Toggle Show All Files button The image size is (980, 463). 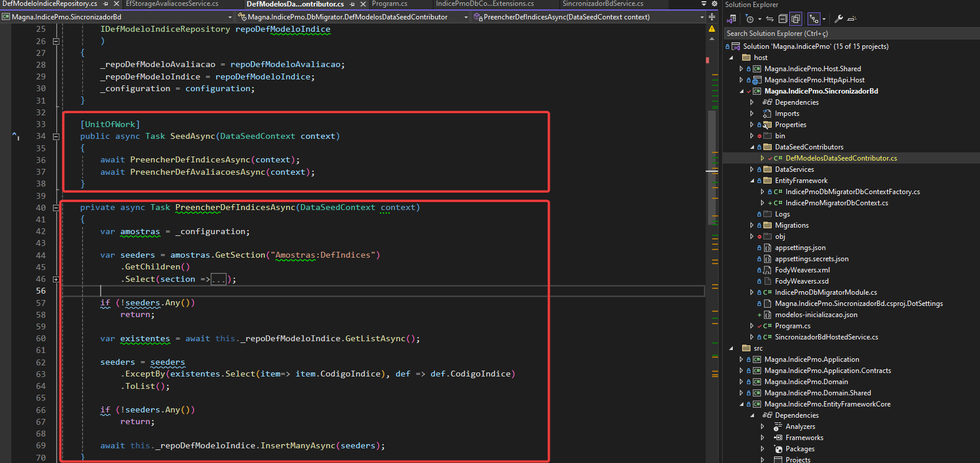(796, 19)
